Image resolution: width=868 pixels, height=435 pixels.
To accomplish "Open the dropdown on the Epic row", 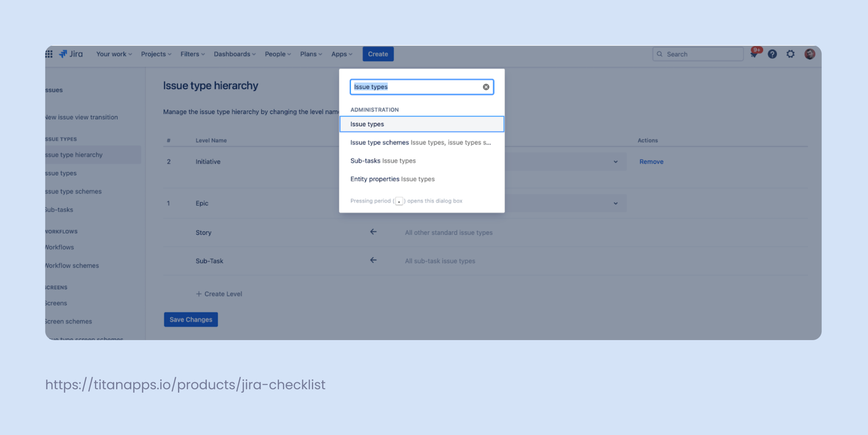I will (x=616, y=203).
